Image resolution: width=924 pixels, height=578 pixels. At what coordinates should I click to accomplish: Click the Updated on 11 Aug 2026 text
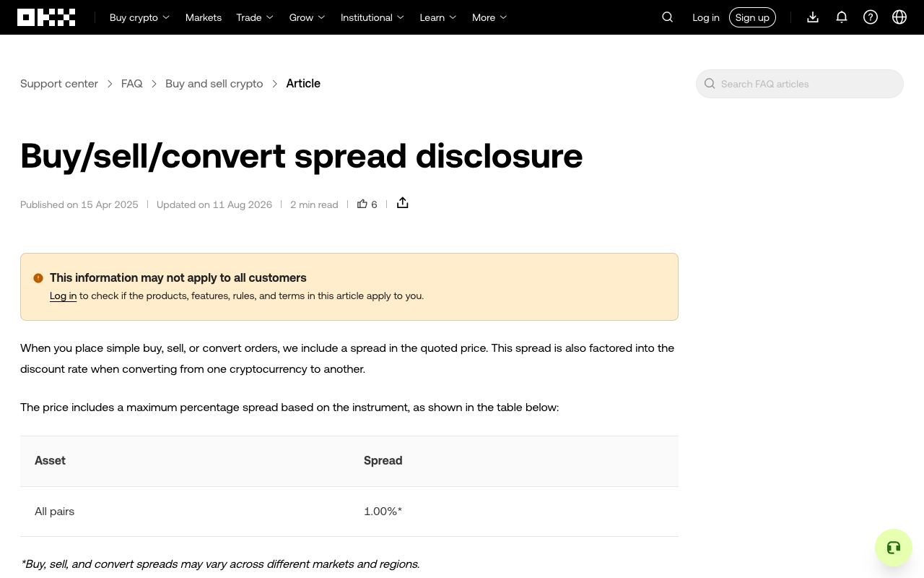tap(214, 204)
